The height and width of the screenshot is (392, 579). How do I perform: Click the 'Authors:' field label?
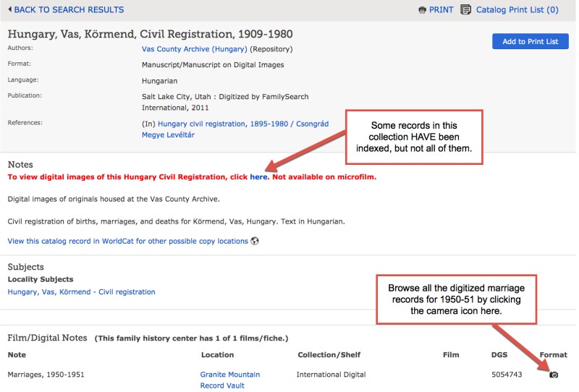coord(20,48)
